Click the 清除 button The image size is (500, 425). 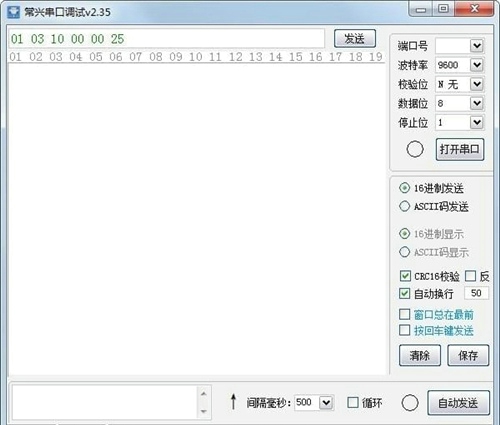pyautogui.click(x=420, y=355)
